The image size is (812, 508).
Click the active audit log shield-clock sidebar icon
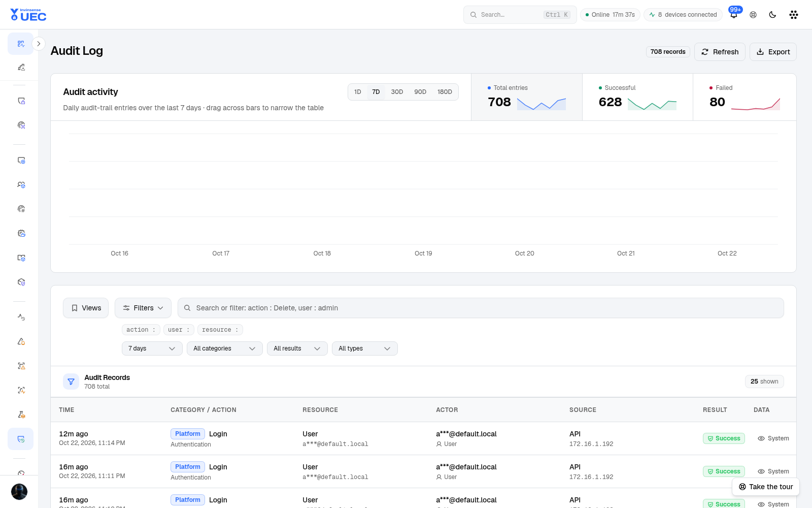coord(21,439)
